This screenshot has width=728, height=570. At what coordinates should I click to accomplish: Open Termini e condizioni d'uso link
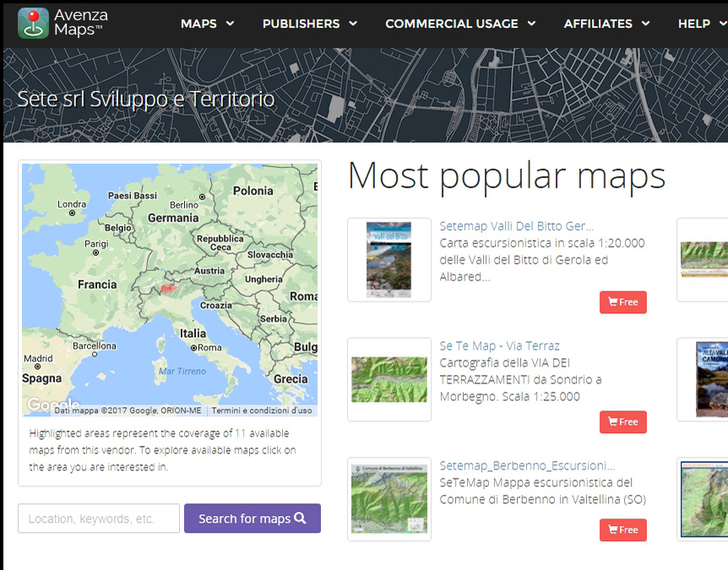point(262,410)
